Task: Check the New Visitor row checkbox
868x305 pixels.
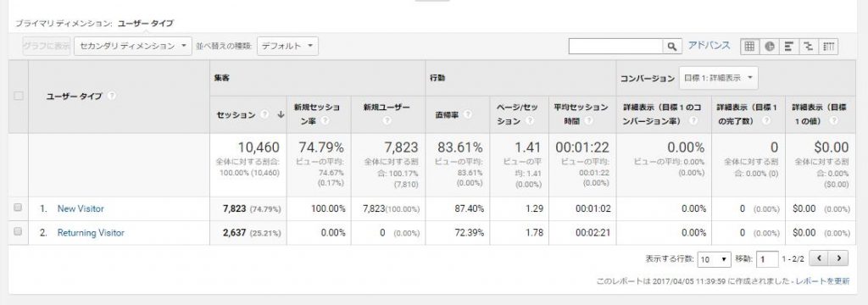Action: (x=18, y=208)
